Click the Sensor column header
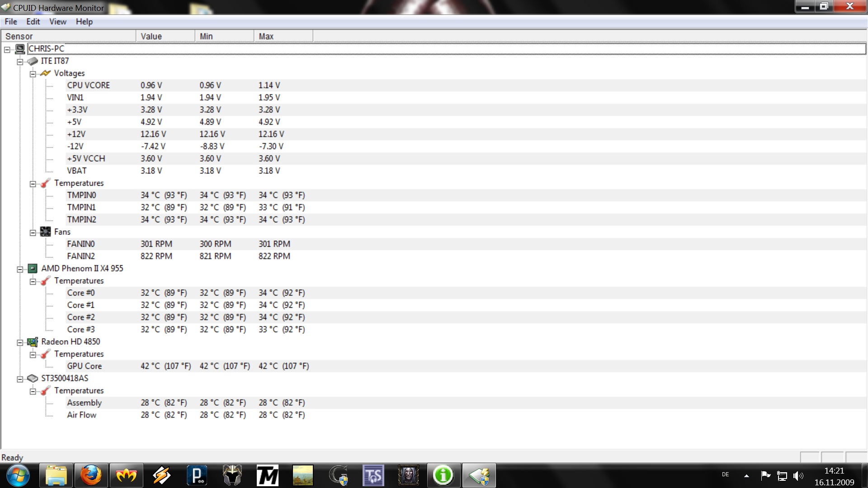 68,36
